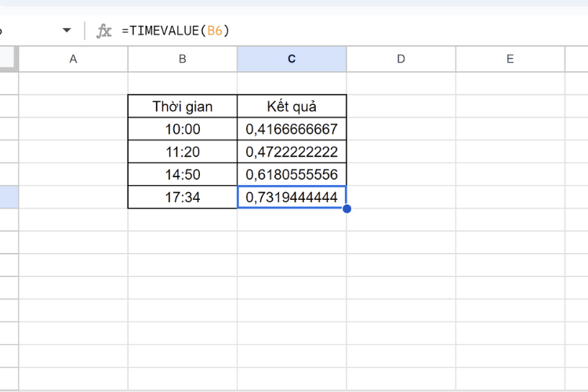Image resolution: width=588 pixels, height=392 pixels.
Task: Select column E header
Action: pyautogui.click(x=510, y=59)
